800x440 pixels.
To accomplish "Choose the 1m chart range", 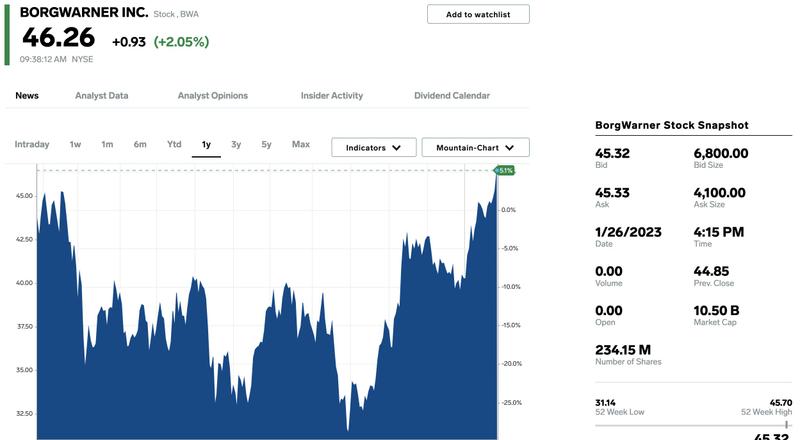I will (107, 144).
